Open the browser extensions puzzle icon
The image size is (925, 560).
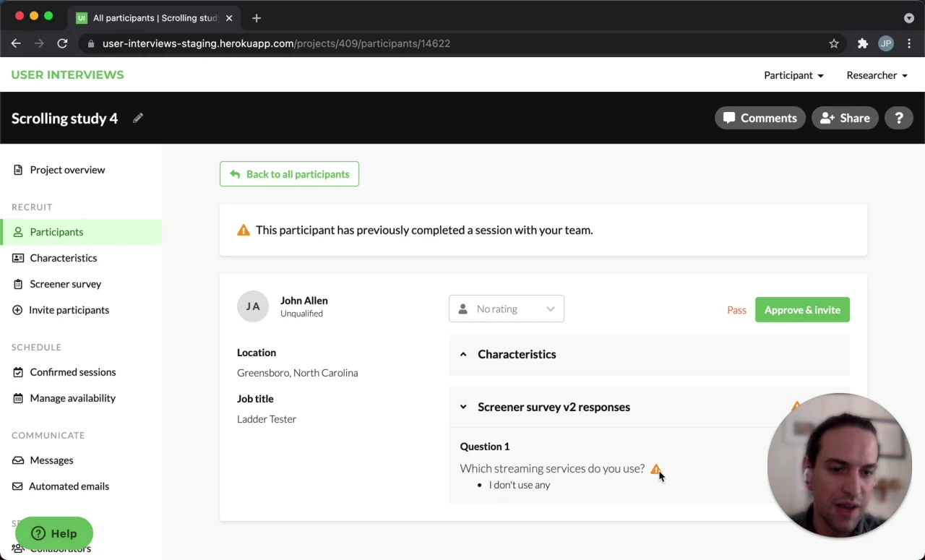(862, 43)
